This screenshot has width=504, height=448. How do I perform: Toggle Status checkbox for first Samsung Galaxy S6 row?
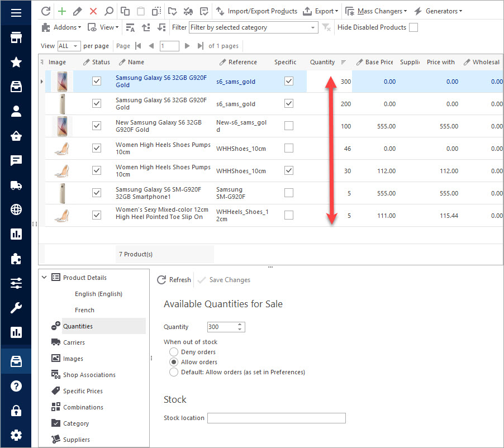point(97,82)
